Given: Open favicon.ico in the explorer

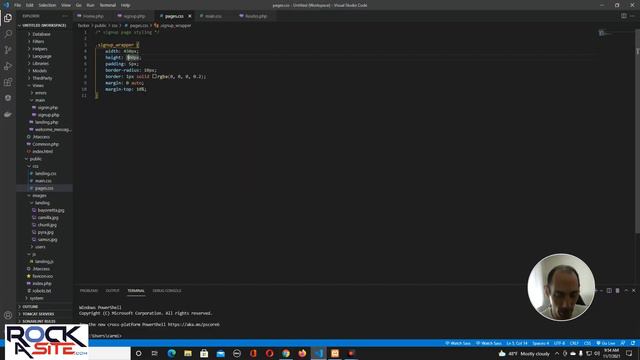Looking at the screenshot, I should 42,276.
